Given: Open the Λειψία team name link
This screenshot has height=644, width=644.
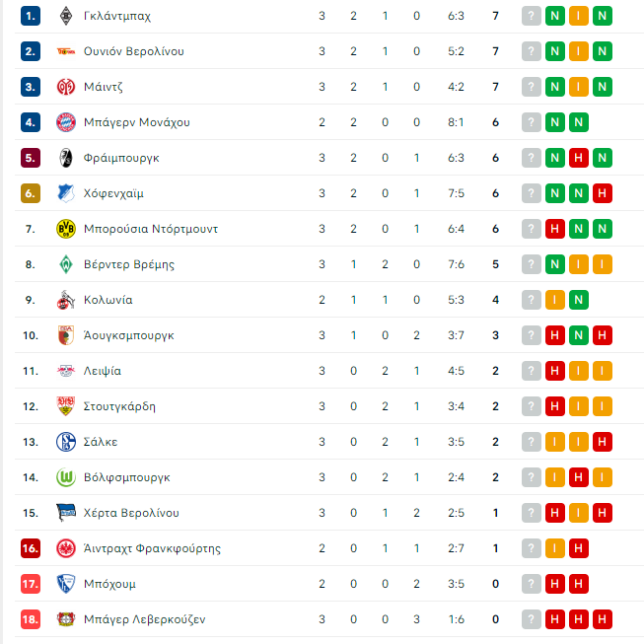Looking at the screenshot, I should click(x=103, y=371).
